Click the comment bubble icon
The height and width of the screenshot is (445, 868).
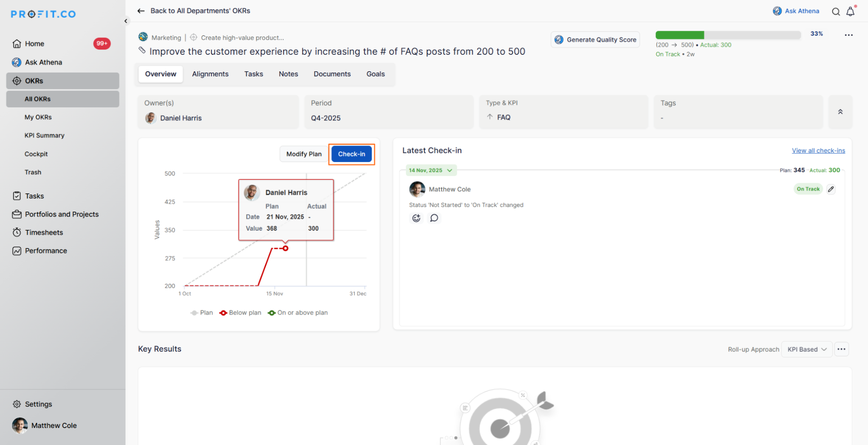point(434,218)
